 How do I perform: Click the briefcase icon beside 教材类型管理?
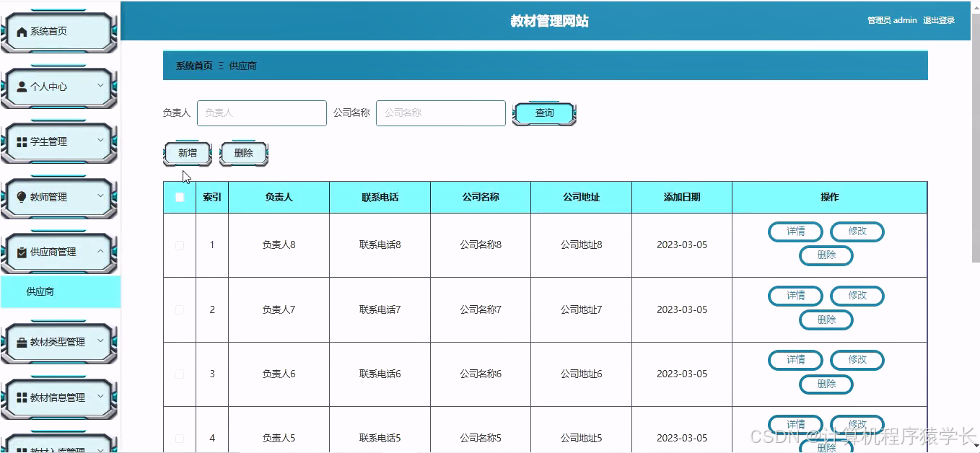pyautogui.click(x=22, y=343)
